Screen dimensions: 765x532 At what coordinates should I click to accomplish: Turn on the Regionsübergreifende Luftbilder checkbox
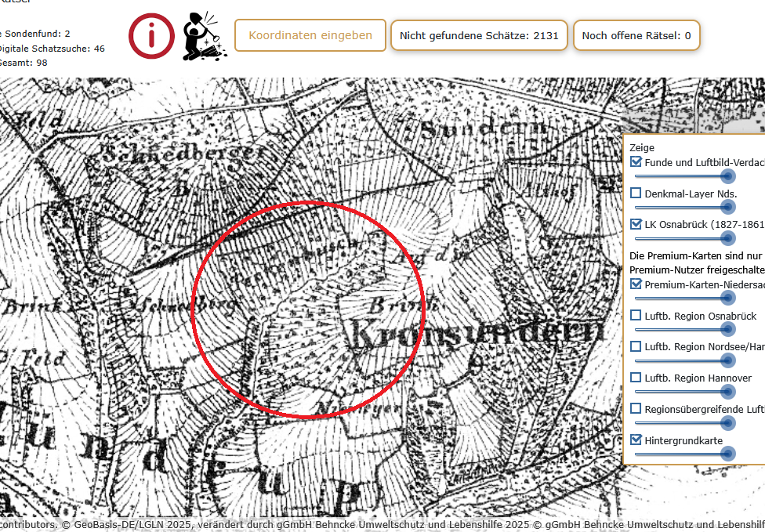(636, 408)
